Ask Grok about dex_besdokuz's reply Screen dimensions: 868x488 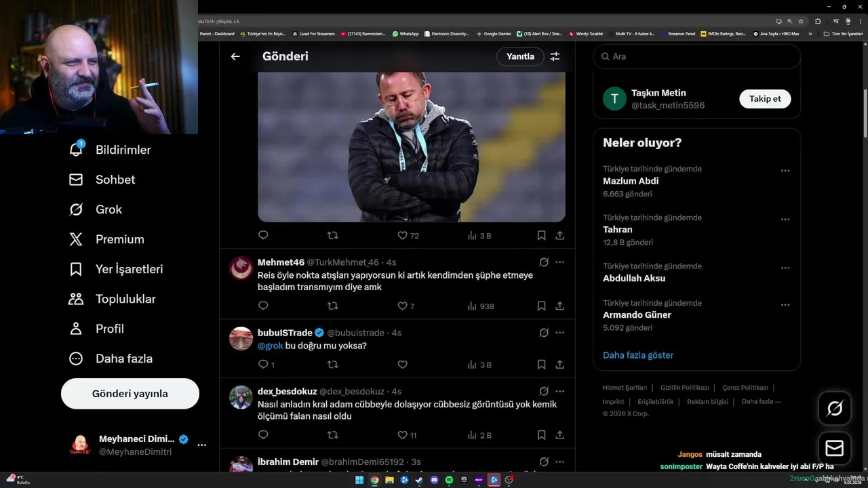click(x=544, y=391)
